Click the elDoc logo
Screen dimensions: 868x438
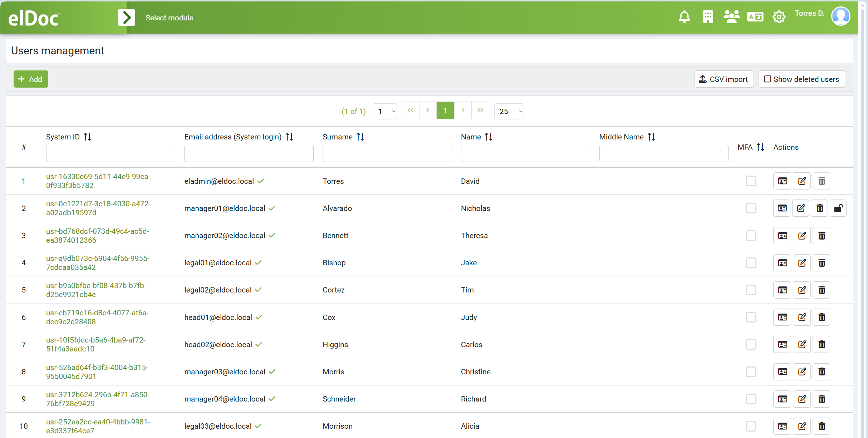pyautogui.click(x=34, y=18)
